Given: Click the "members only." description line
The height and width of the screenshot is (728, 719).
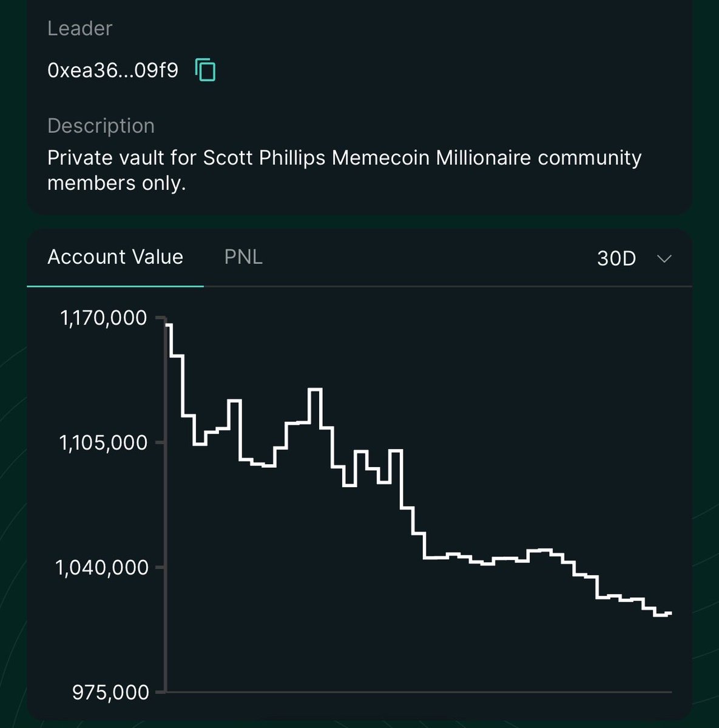Looking at the screenshot, I should pos(116,183).
